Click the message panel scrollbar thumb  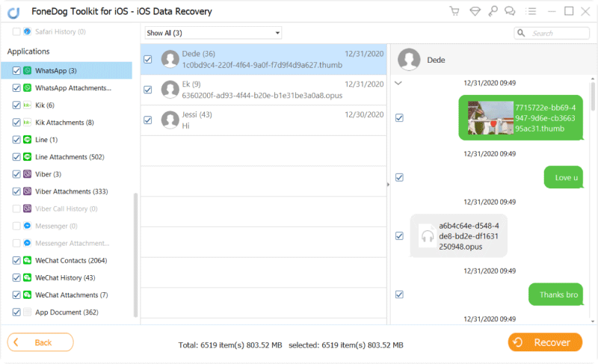pos(592,96)
